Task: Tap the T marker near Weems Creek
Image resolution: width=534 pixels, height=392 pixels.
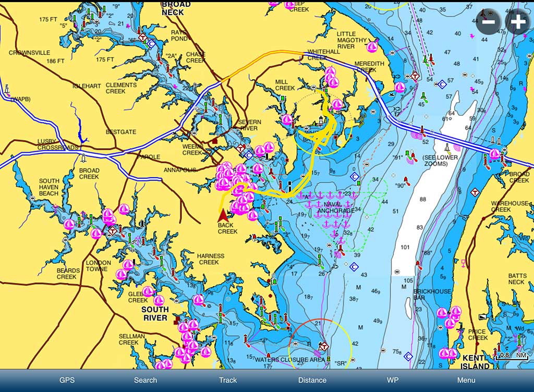Action: click(x=240, y=149)
